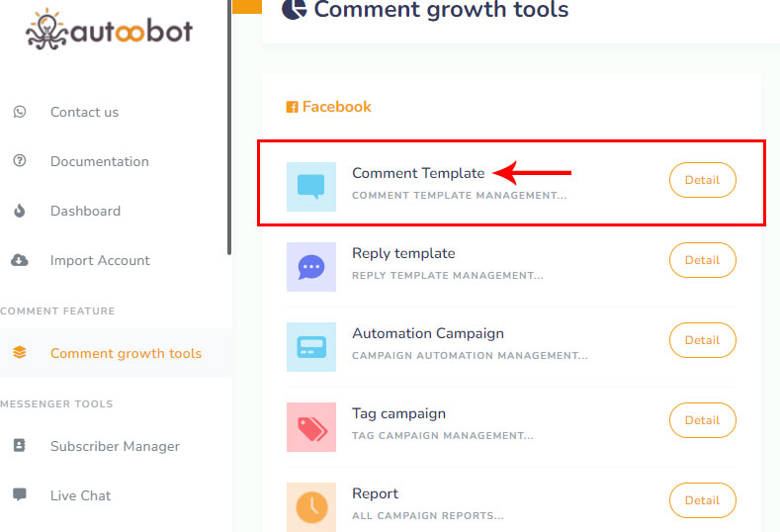Screen dimensions: 780x532
Task: Click the Subscriber Manager contact icon
Action: 20,446
